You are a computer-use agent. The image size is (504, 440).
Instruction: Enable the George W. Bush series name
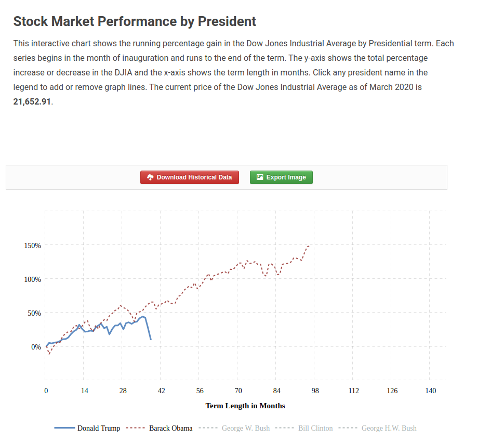[246, 429]
